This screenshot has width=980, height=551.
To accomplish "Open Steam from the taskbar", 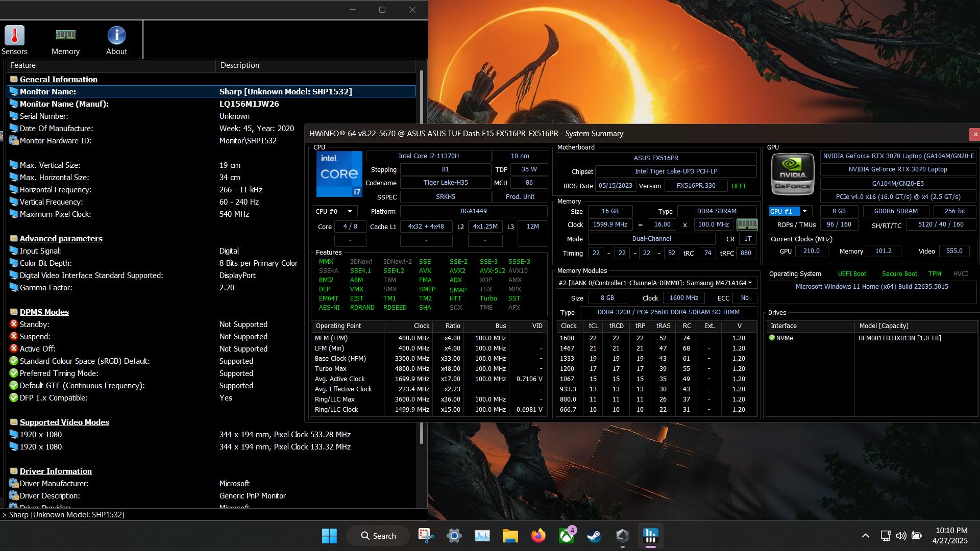I will tap(594, 536).
